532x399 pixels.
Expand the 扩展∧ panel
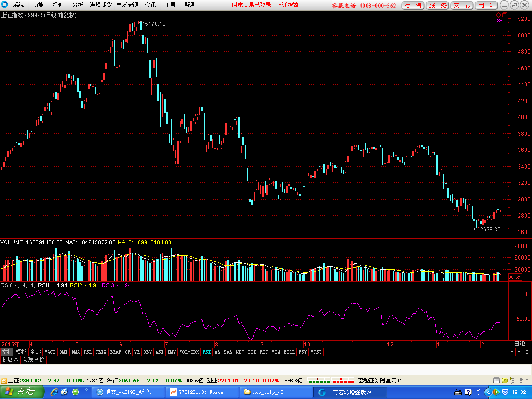pos(10,360)
